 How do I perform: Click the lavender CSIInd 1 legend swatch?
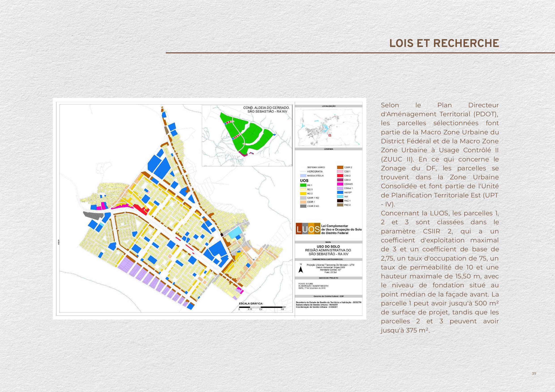coord(340,188)
